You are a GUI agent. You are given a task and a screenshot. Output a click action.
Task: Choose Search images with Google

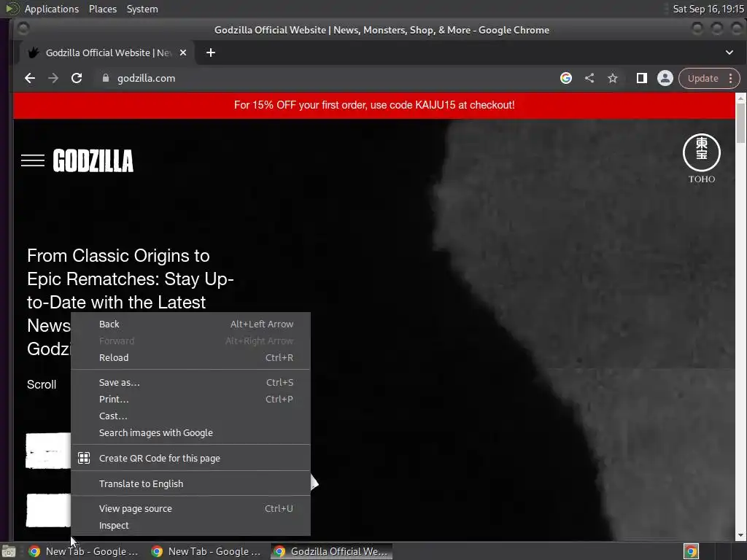point(190,433)
